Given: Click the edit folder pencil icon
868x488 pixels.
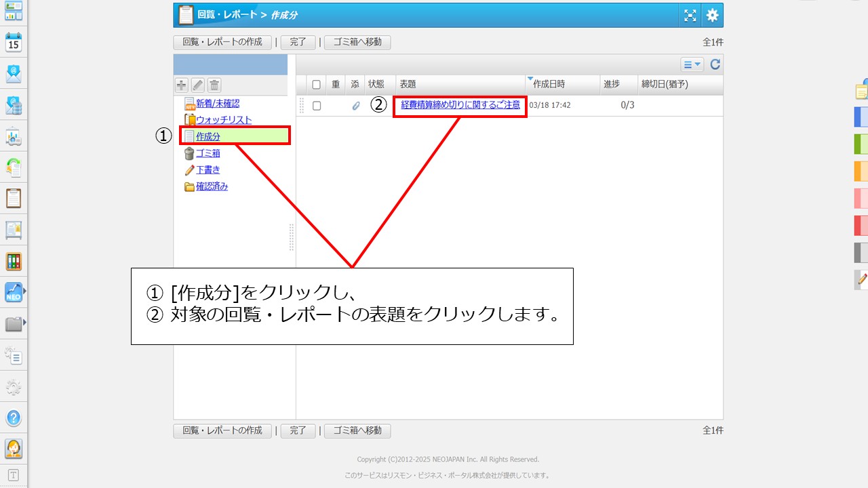Looking at the screenshot, I should [198, 85].
